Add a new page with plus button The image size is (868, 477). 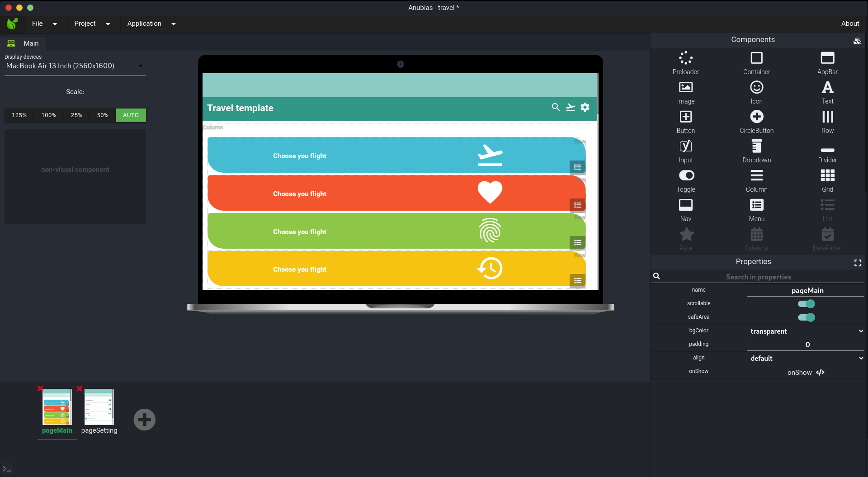point(144,420)
